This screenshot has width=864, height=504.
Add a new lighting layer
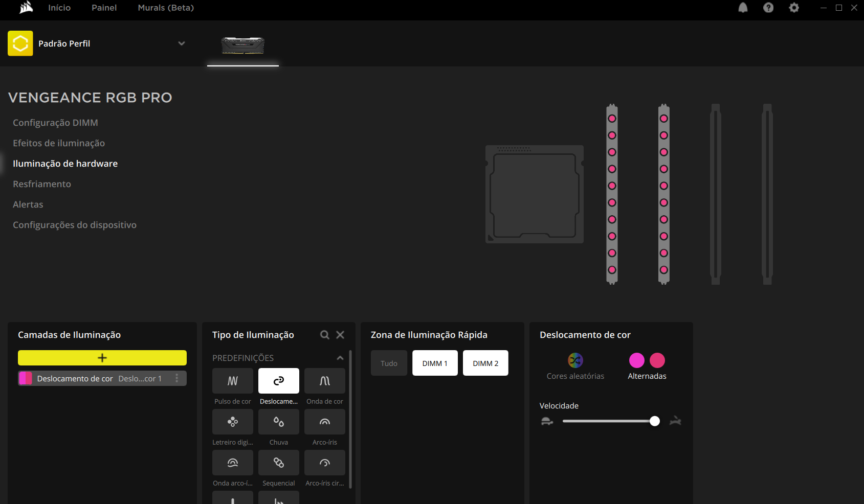[102, 358]
